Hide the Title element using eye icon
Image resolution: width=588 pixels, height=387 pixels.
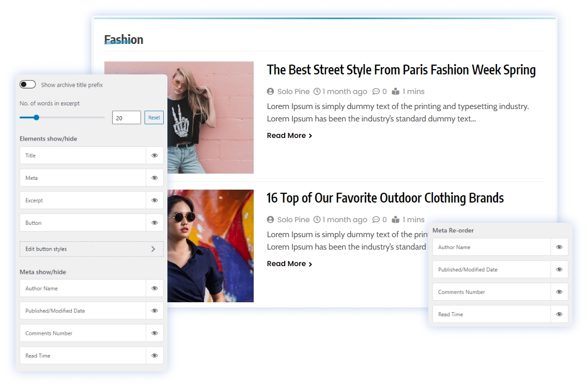[154, 156]
